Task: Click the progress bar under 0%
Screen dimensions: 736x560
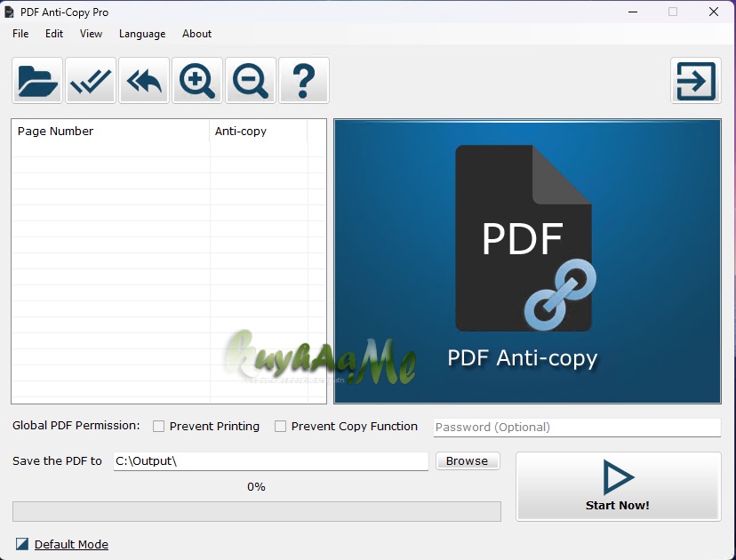Action: [257, 511]
